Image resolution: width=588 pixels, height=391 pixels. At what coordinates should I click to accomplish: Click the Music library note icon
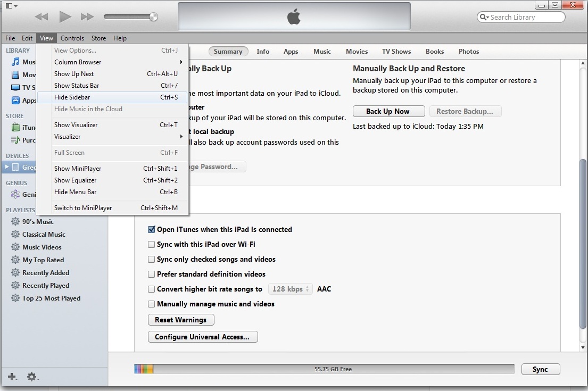[15, 62]
